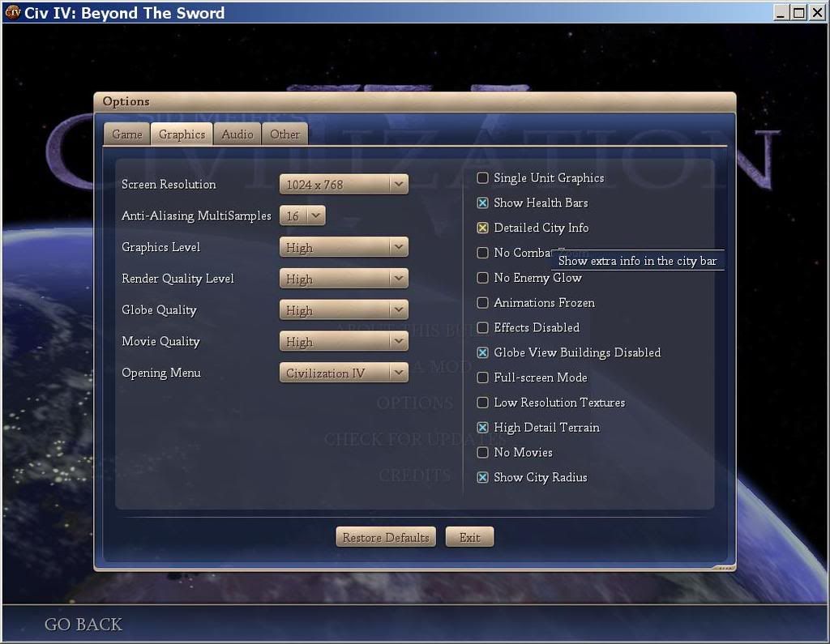830x644 pixels.
Task: Select the Graphics tab
Action: 182,134
